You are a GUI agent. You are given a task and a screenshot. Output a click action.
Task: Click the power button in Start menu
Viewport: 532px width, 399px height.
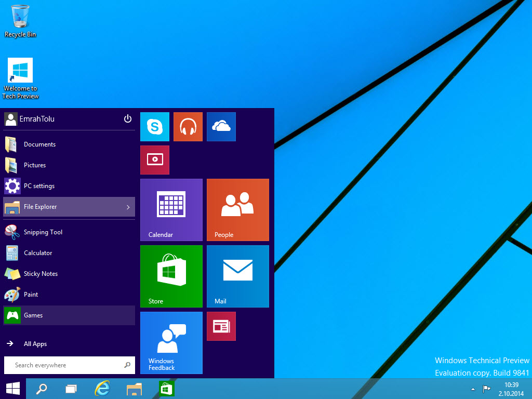(x=128, y=119)
